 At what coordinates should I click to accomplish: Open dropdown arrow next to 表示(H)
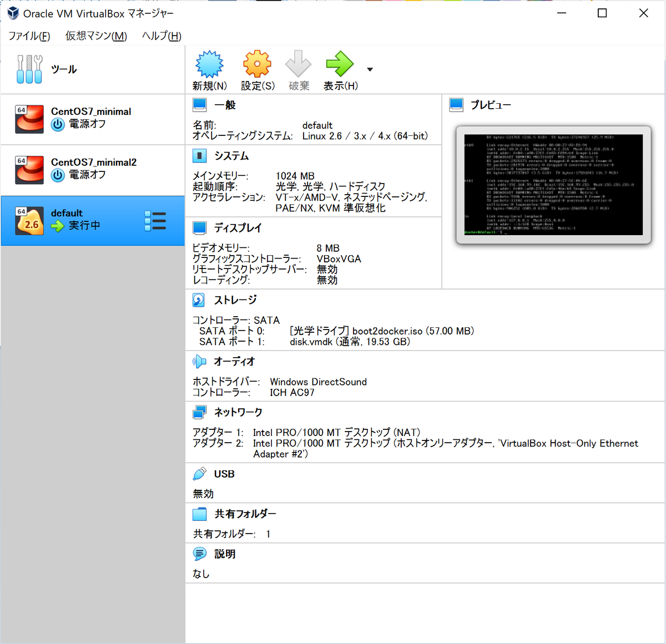pyautogui.click(x=370, y=70)
